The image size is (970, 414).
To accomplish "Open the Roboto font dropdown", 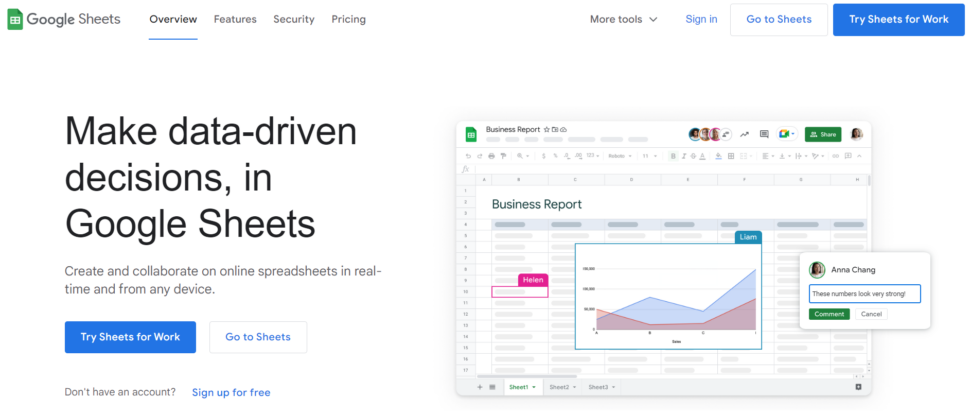I will tap(620, 156).
